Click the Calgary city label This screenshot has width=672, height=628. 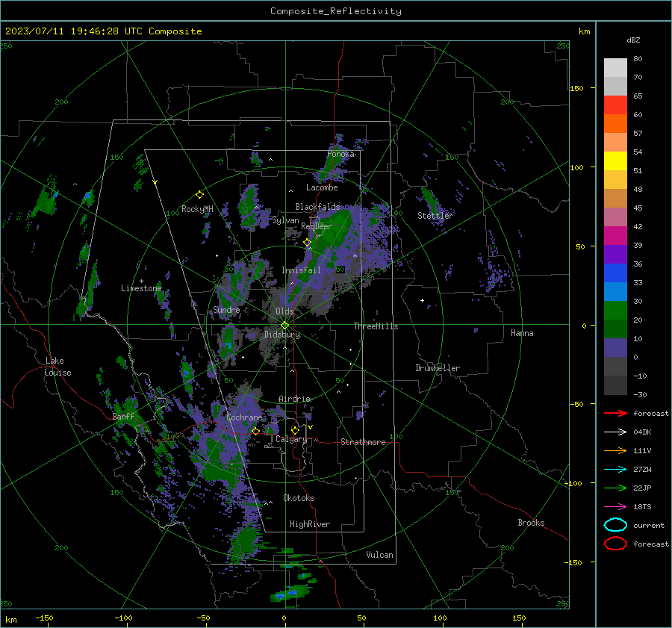click(x=291, y=439)
